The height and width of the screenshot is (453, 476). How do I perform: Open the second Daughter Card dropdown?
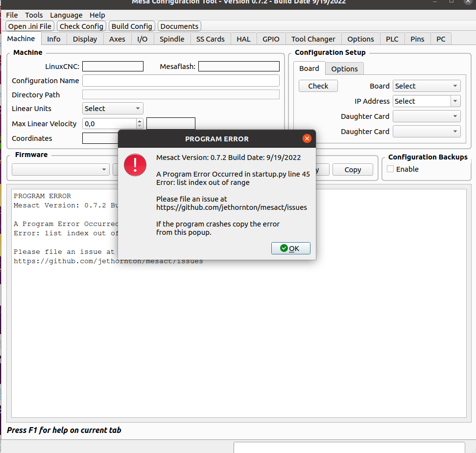pyautogui.click(x=427, y=131)
